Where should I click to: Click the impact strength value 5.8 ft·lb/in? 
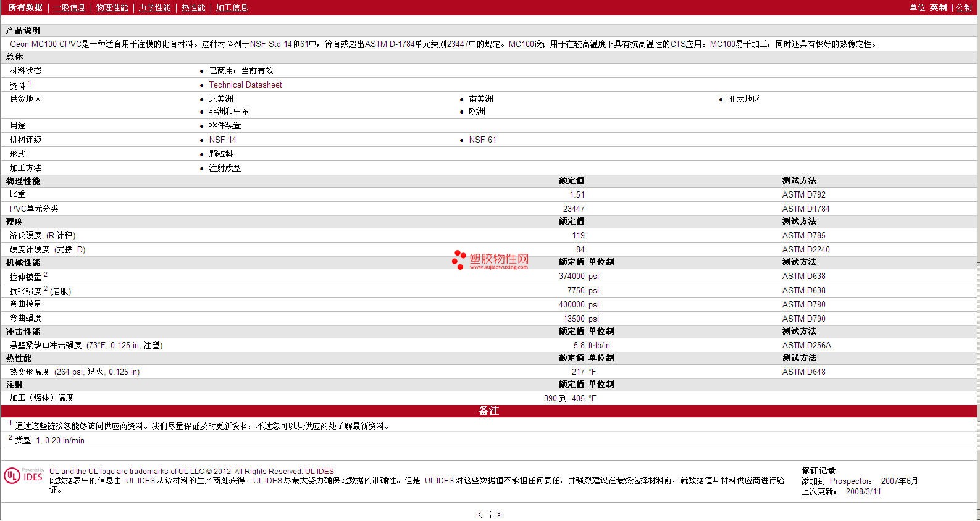point(592,346)
